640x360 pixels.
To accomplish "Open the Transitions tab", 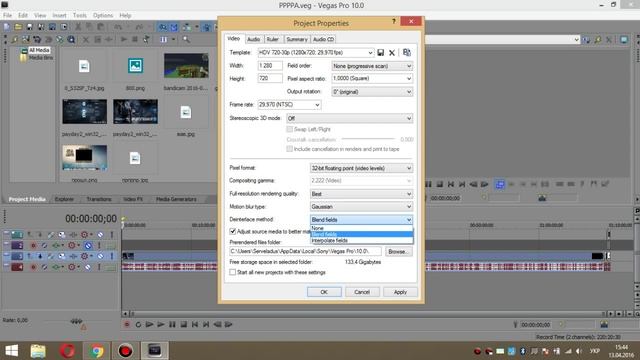I will pos(99,199).
